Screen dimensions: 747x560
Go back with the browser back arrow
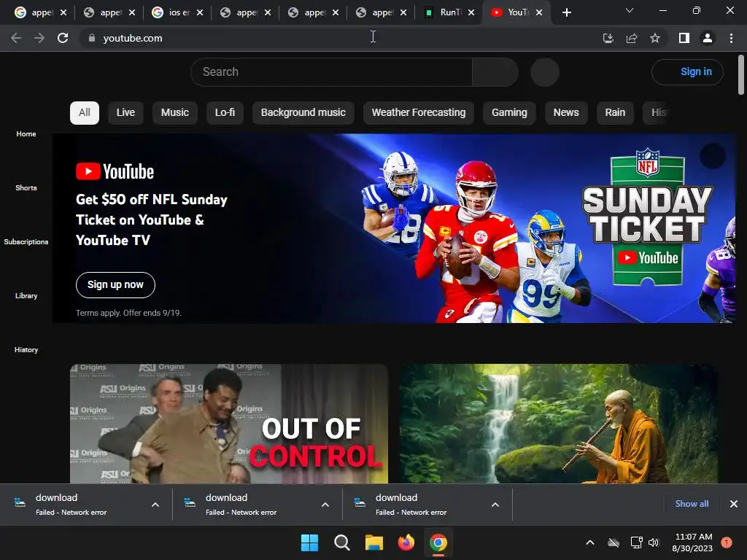pos(16,38)
